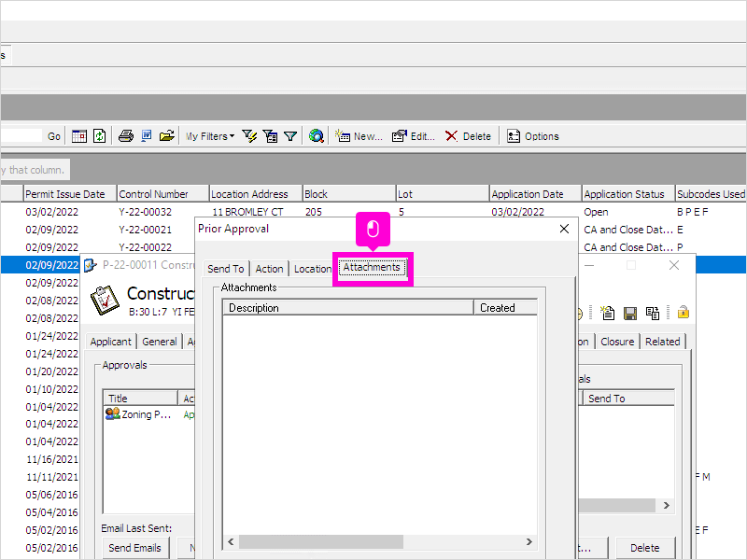Click the copy documents icon in permit window
The width and height of the screenshot is (747, 560).
652,314
